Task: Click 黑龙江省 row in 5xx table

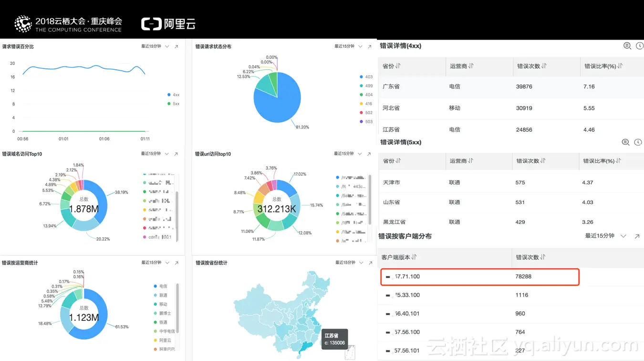Action: click(x=511, y=222)
